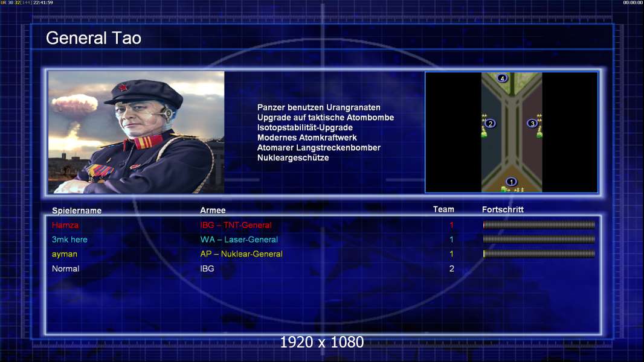Click start position marker 3 on the minimap
Viewport: 644px width, 362px height.
532,123
